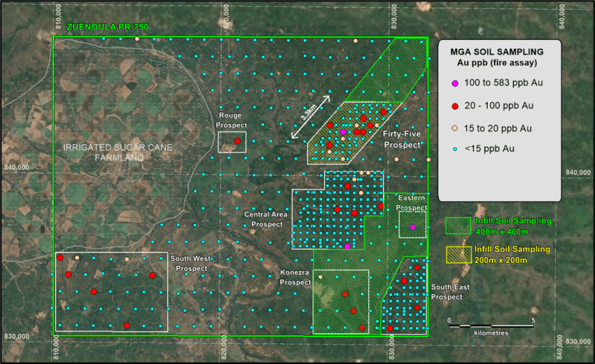595x364 pixels.
Task: Click the magenta sample dot inside Eastern Prospect box
Action: 413,227
